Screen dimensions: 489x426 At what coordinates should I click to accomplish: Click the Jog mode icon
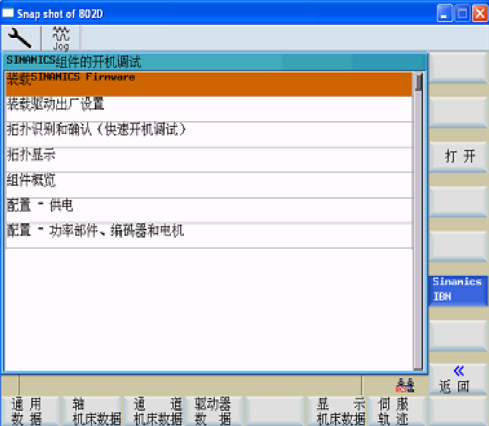61,39
